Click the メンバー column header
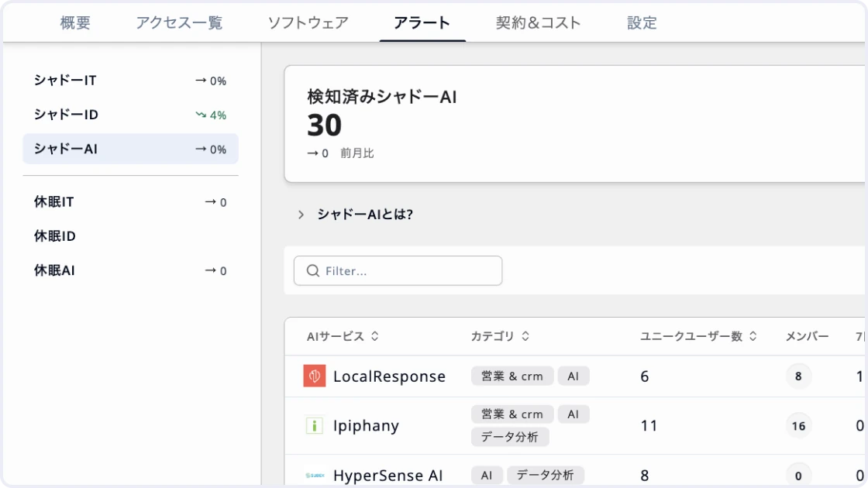This screenshot has width=868, height=488. pos(807,336)
